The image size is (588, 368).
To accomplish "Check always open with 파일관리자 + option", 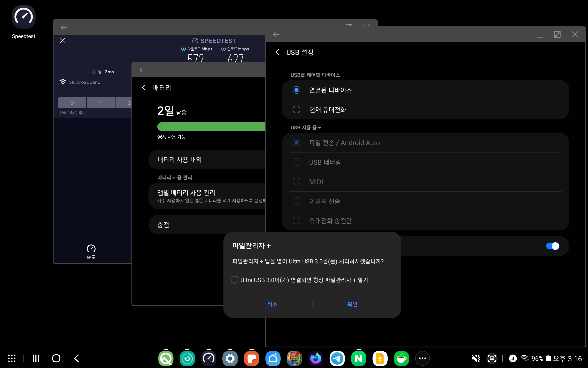I will (235, 280).
